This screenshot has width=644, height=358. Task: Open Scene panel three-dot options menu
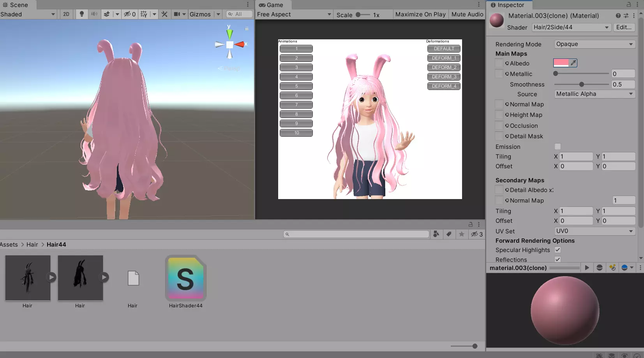click(248, 5)
